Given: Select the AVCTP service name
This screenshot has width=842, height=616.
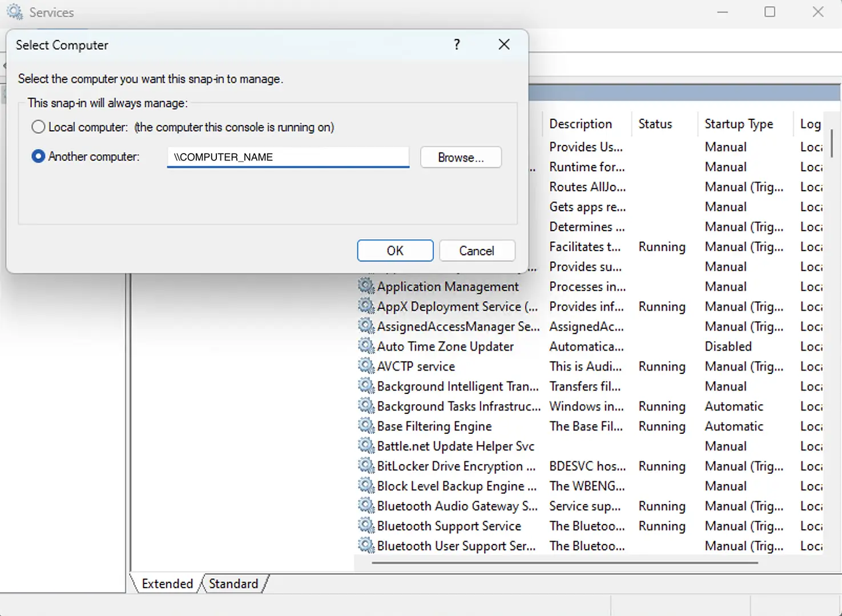Looking at the screenshot, I should [x=416, y=367].
